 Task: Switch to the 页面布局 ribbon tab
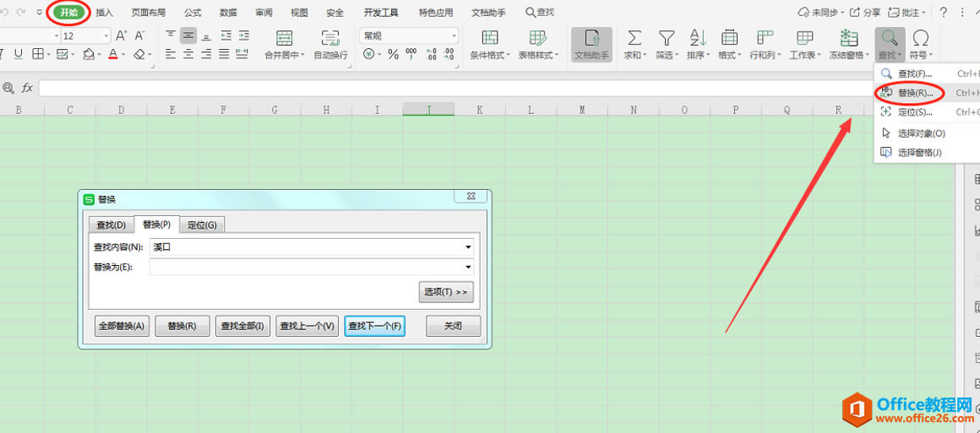pyautogui.click(x=149, y=13)
